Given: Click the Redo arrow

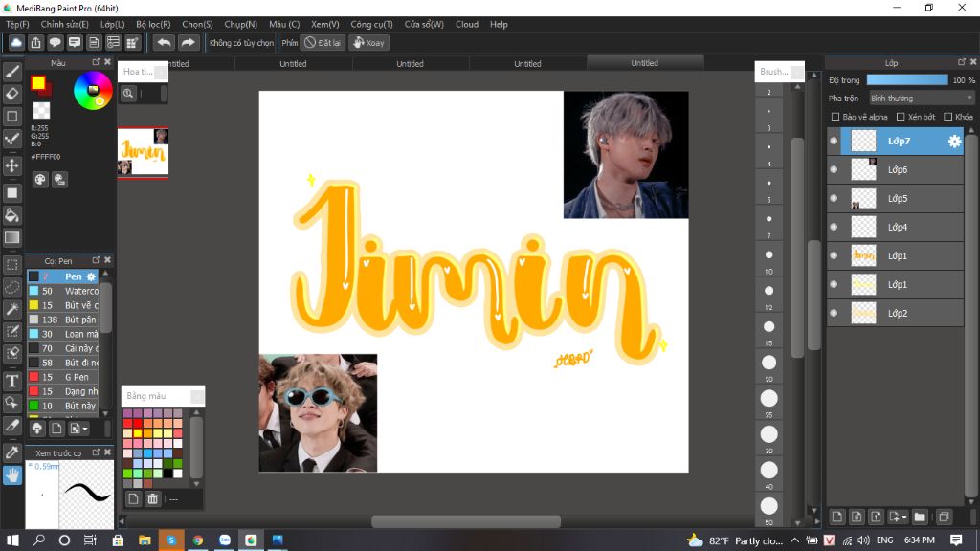Looking at the screenshot, I should click(x=188, y=42).
